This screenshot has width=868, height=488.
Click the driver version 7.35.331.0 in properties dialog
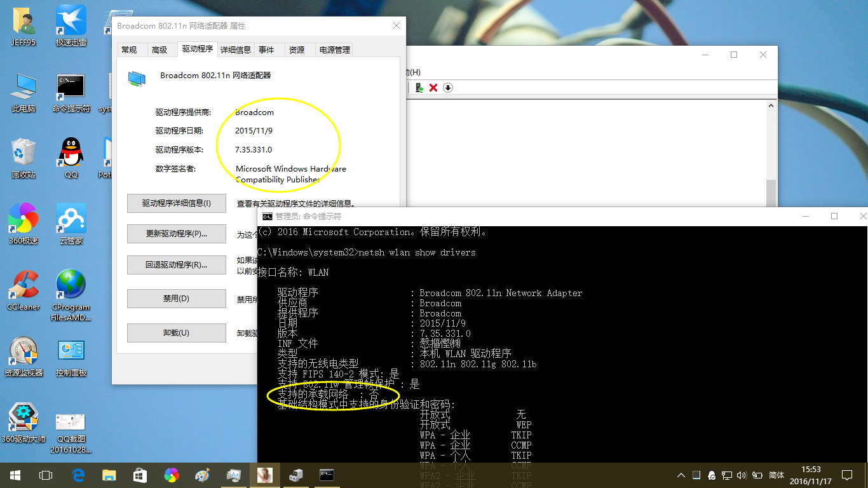[254, 150]
